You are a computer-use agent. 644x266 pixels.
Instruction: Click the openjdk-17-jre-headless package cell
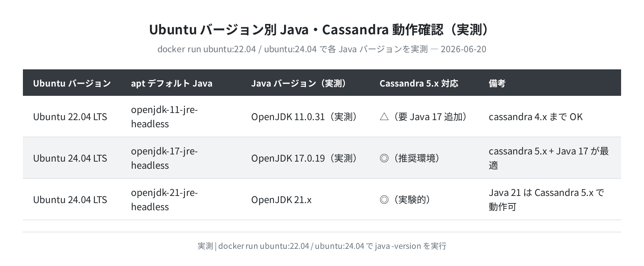pos(165,158)
